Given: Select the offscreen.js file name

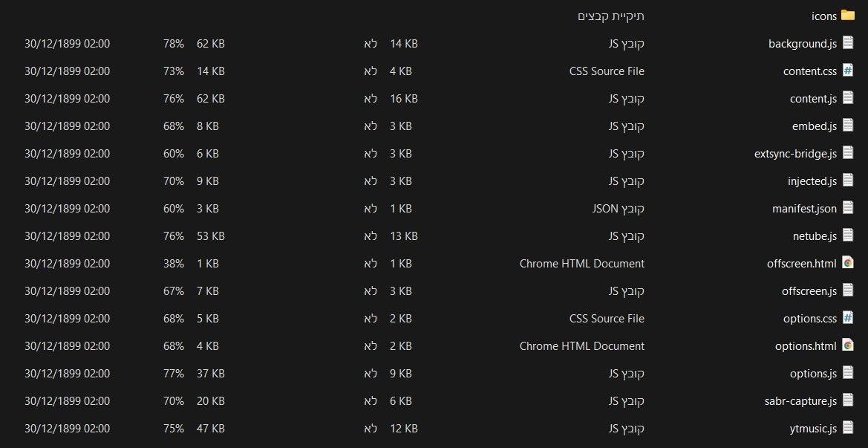Looking at the screenshot, I should (809, 290).
